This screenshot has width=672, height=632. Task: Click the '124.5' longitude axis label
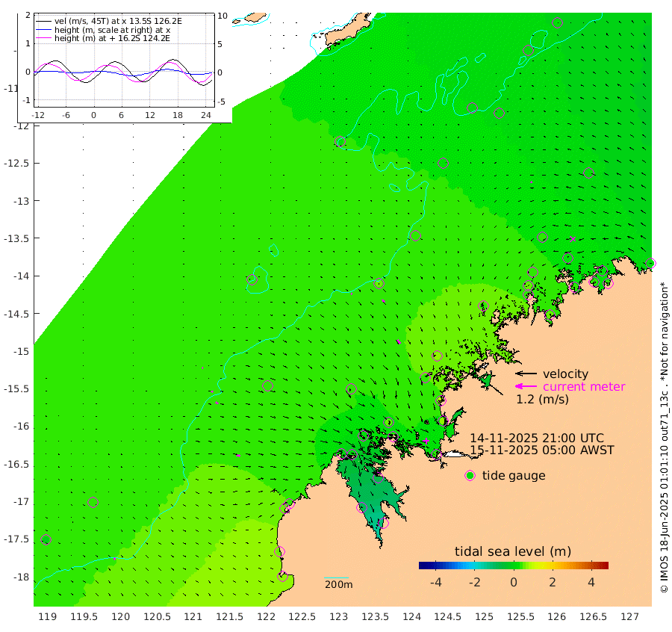tap(448, 617)
